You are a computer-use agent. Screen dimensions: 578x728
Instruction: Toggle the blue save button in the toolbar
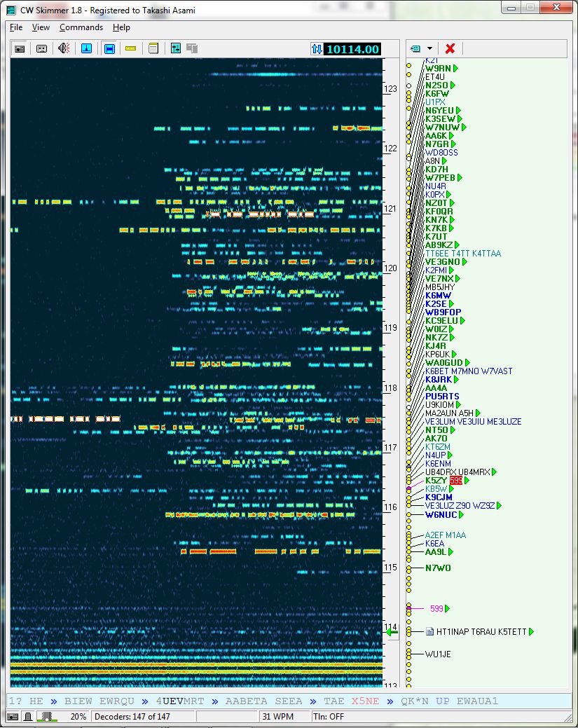coord(109,48)
